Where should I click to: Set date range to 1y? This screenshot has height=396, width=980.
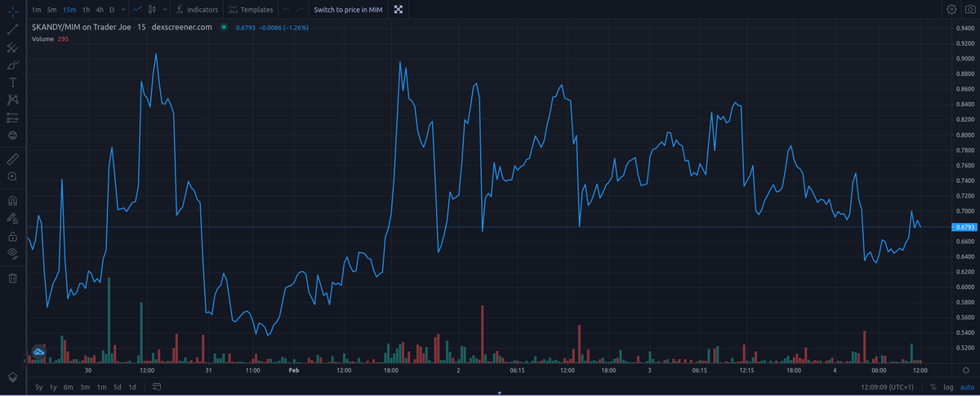[x=53, y=386]
